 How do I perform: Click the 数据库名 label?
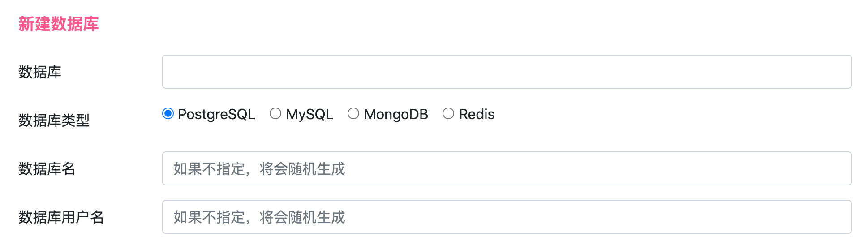(47, 169)
